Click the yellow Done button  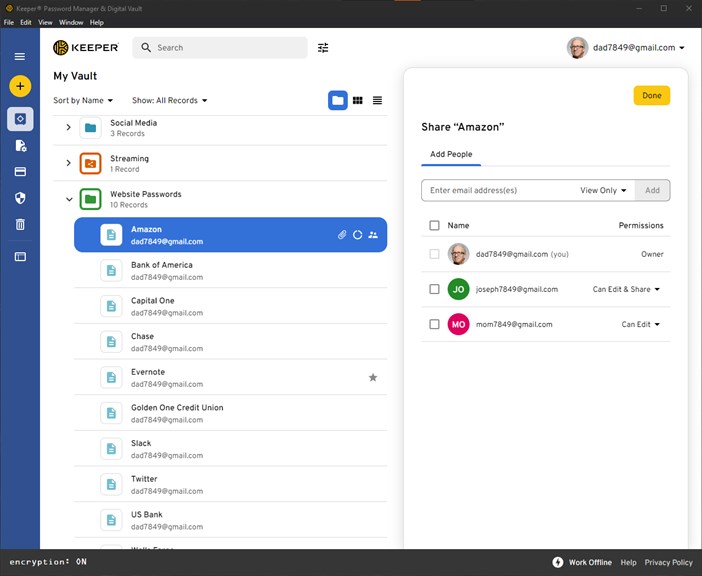[651, 95]
